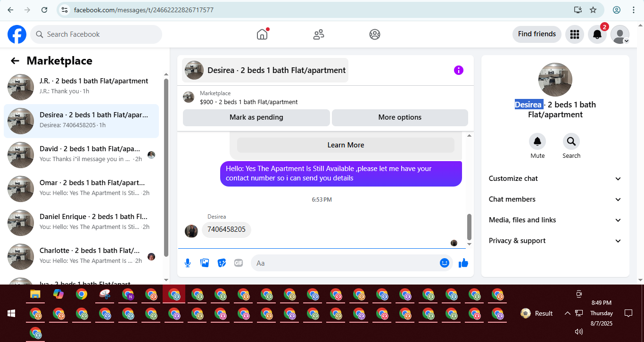The width and height of the screenshot is (644, 342).
Task: Open the J.R. conversation
Action: (x=81, y=87)
